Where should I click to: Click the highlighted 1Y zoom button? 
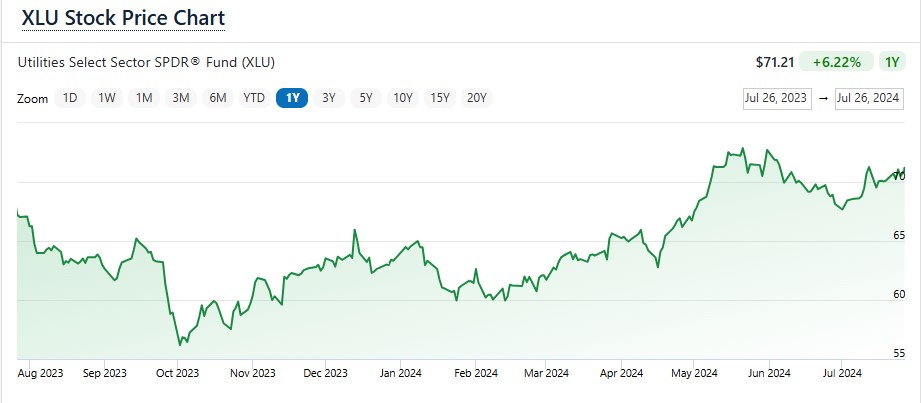pyautogui.click(x=292, y=98)
